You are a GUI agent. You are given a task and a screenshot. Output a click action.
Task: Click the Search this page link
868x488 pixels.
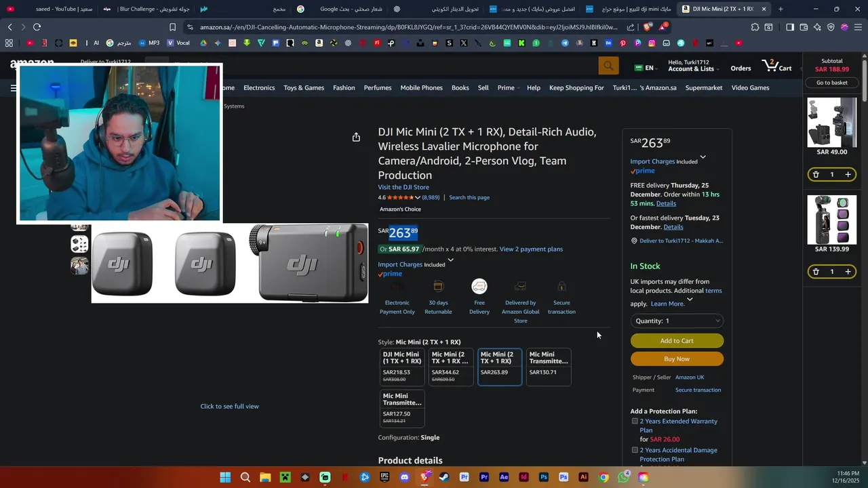(469, 197)
